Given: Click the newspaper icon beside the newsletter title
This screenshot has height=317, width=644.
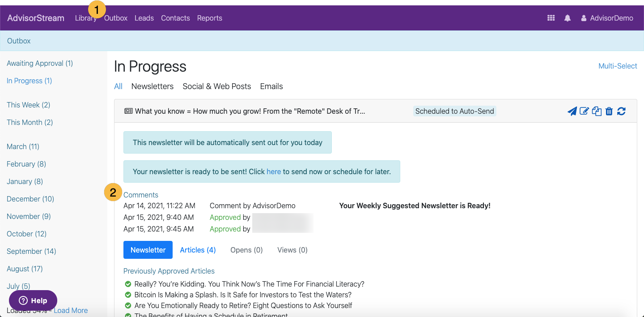Looking at the screenshot, I should [x=128, y=111].
